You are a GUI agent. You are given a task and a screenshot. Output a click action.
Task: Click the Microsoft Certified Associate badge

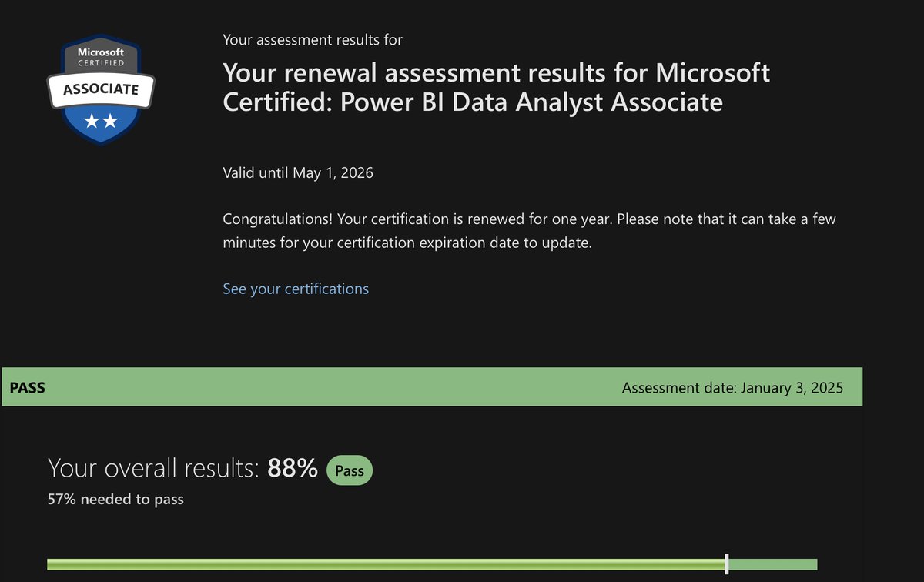(x=101, y=90)
